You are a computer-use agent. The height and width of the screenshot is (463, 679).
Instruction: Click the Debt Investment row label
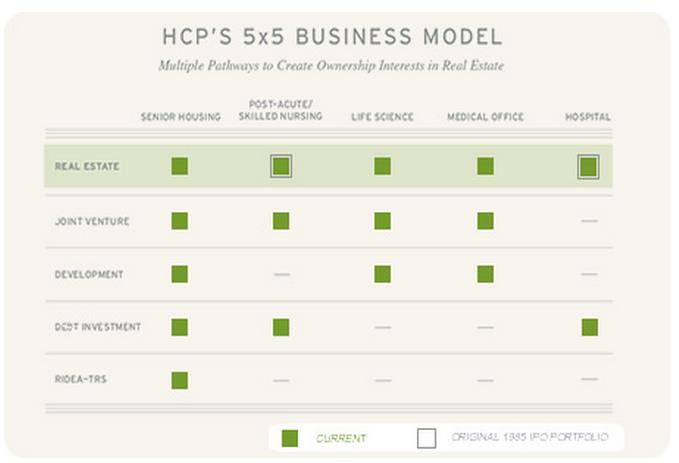[98, 327]
